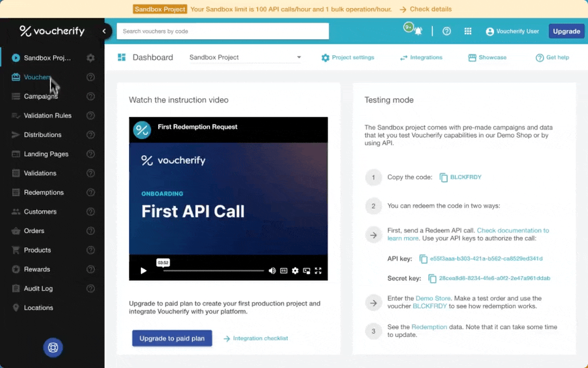Viewport: 588px width, 368px height.
Task: Click help icon next to Customers
Action: pos(91,212)
